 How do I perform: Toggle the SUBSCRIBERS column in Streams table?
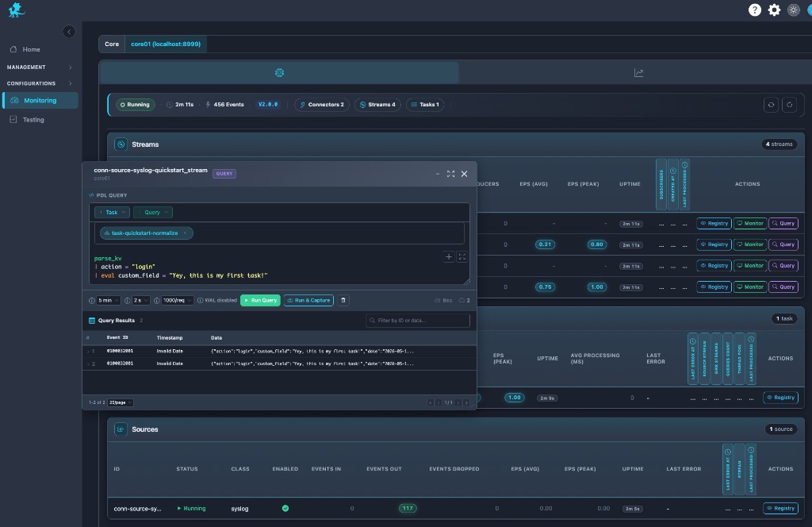661,184
